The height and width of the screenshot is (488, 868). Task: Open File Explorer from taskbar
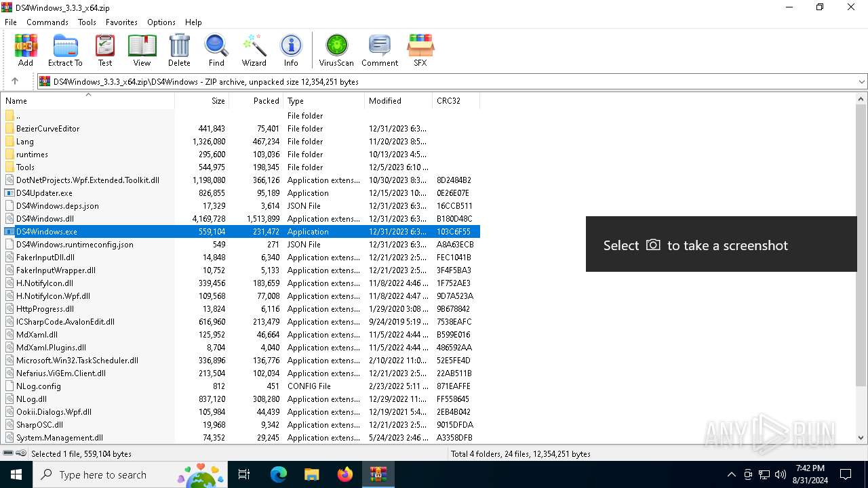(311, 474)
